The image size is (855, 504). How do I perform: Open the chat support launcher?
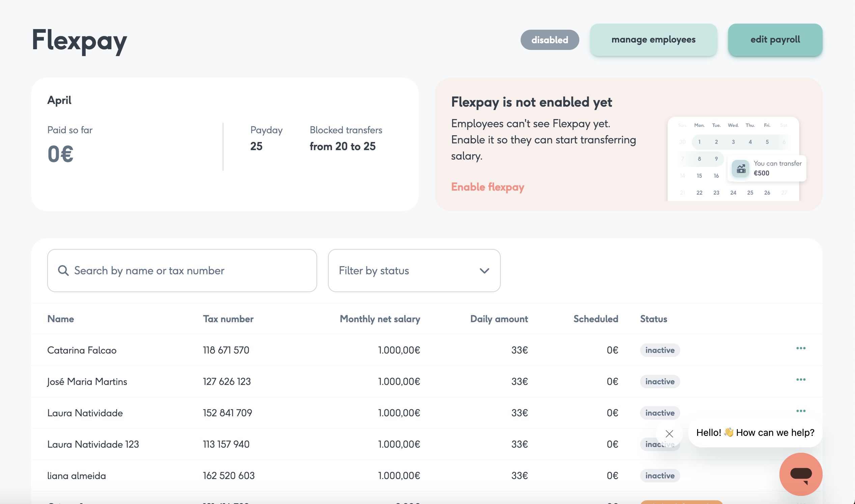(801, 474)
